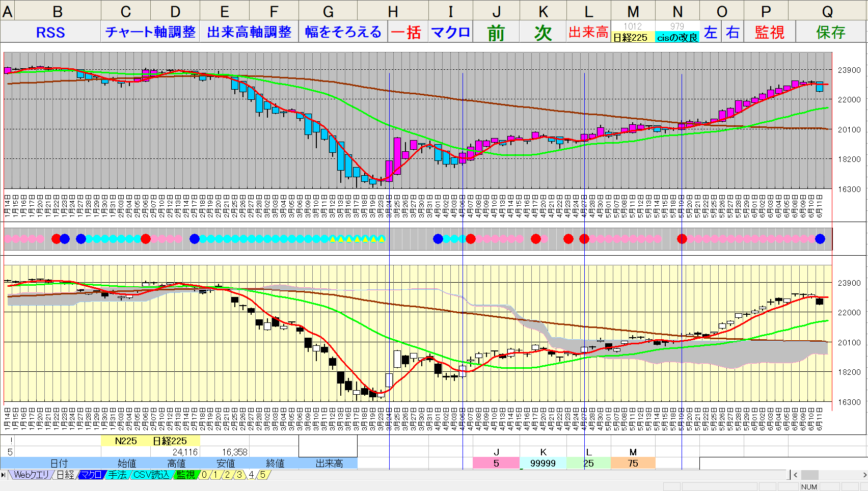Screen dimensions: 868x491
Task: Open the Webクエリ sheet tab
Action: pos(31,475)
